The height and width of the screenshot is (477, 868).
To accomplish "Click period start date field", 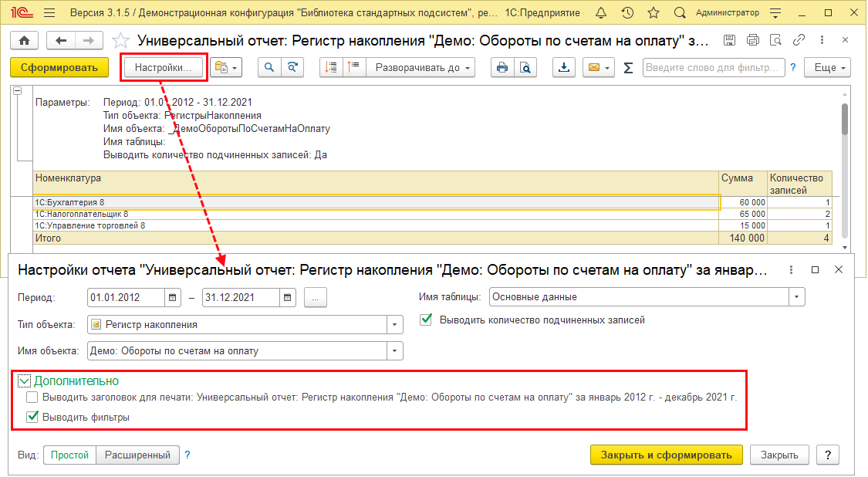I will tap(127, 297).
